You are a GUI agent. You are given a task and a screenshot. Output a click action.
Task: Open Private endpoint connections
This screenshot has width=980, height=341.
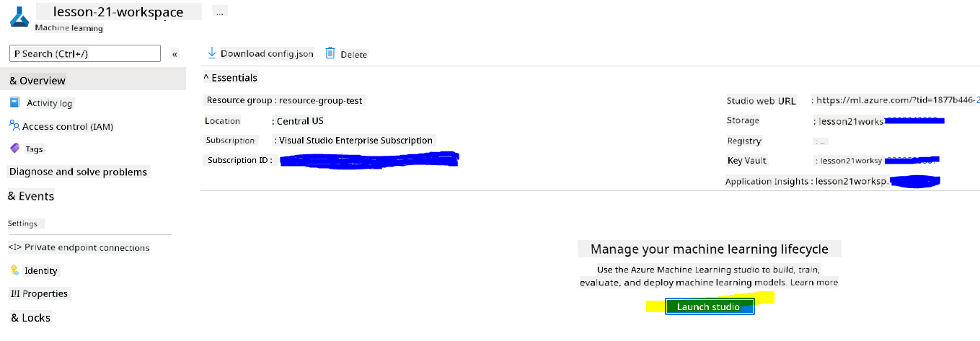[79, 247]
